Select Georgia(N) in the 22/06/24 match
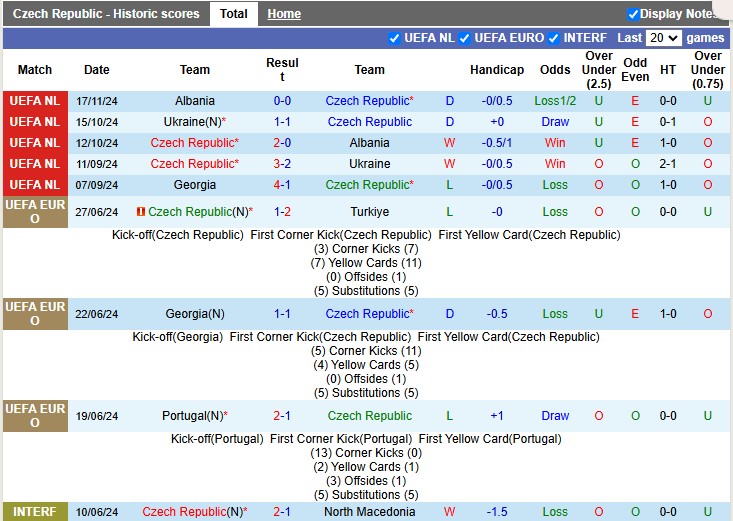 pos(194,314)
